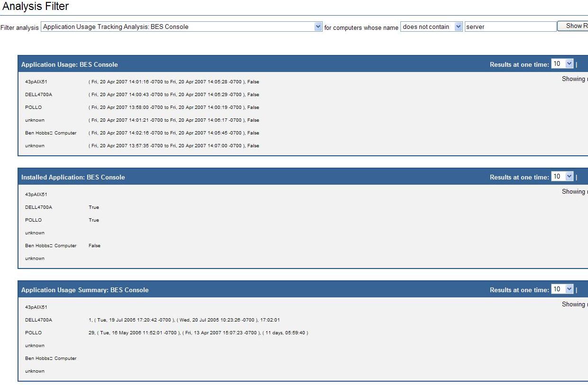Open Results at one time dropdown in Application Usage Summary panel
The height and width of the screenshot is (385, 588).
click(562, 289)
